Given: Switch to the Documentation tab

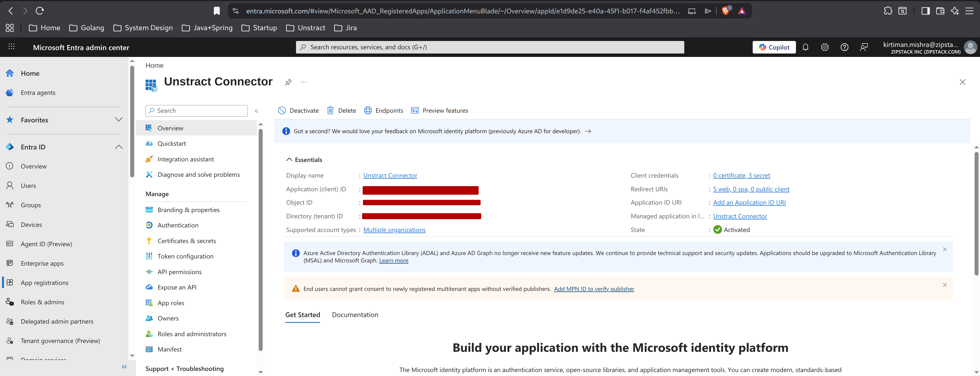Looking at the screenshot, I should pyautogui.click(x=355, y=315).
